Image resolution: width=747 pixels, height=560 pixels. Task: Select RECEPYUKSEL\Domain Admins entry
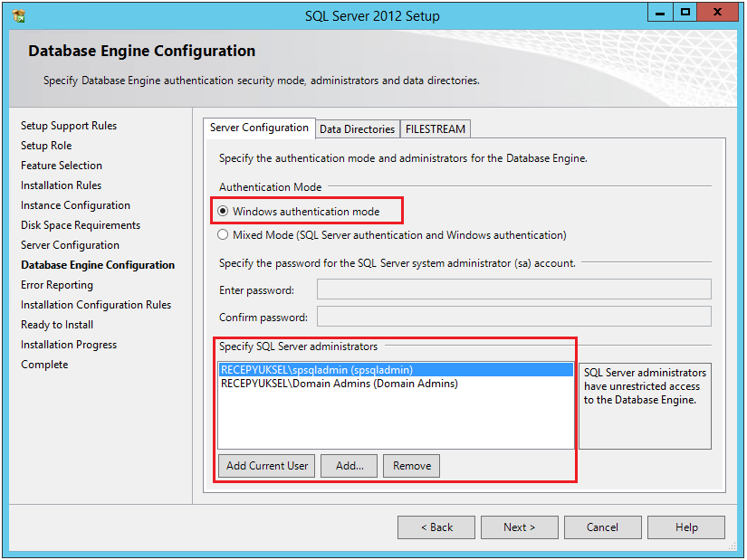(396, 384)
